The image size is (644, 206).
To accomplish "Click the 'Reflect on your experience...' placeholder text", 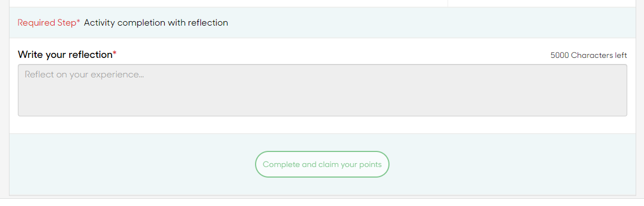I will pos(84,75).
